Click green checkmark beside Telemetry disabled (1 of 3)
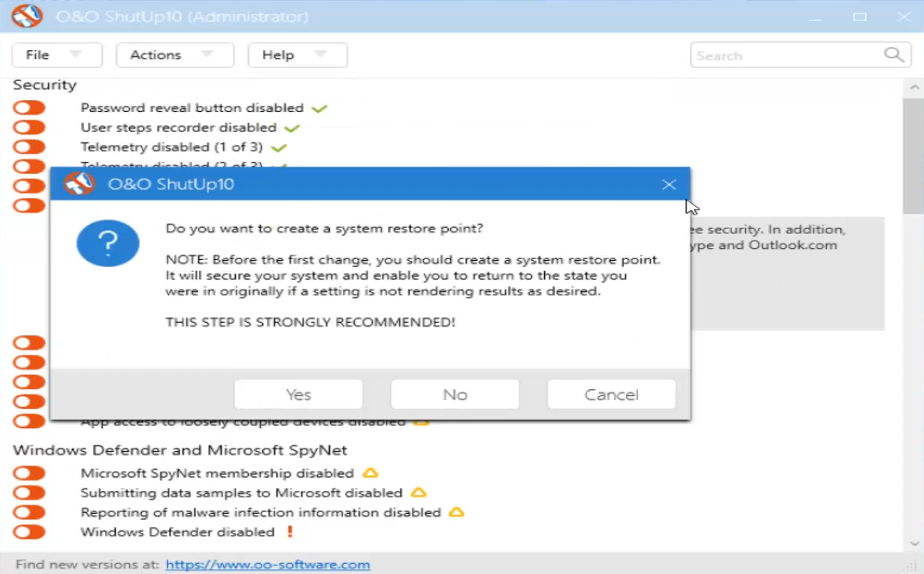 [x=279, y=147]
